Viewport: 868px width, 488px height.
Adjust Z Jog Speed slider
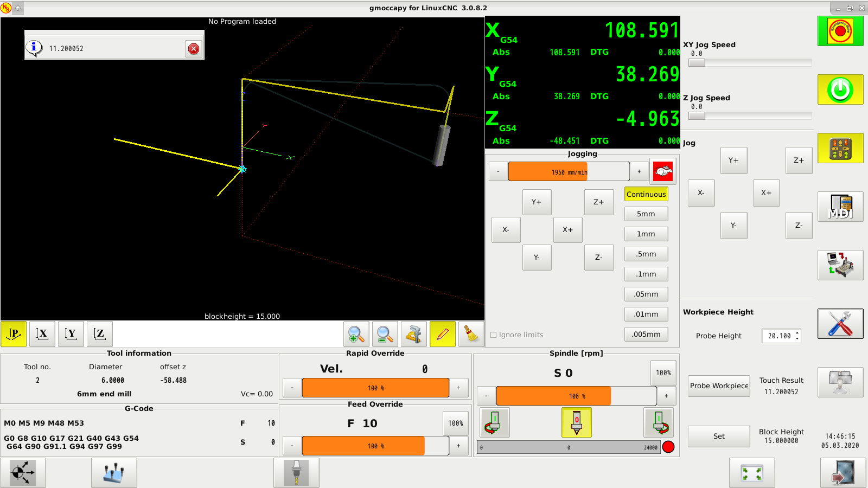coord(750,115)
